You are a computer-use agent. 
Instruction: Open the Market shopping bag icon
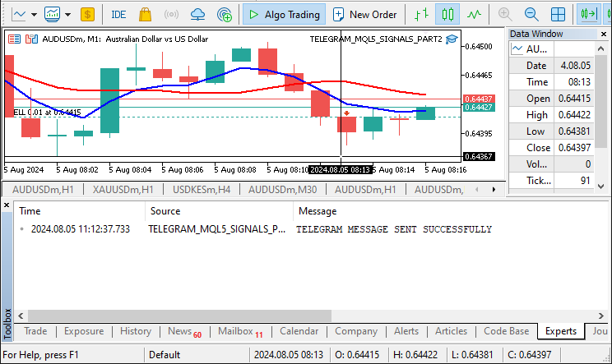point(145,15)
